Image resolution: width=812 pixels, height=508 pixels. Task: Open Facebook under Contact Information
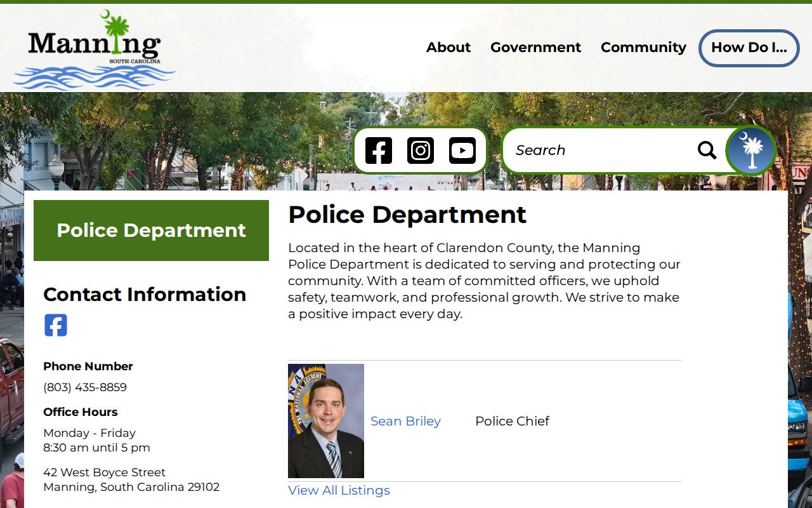coord(56,325)
